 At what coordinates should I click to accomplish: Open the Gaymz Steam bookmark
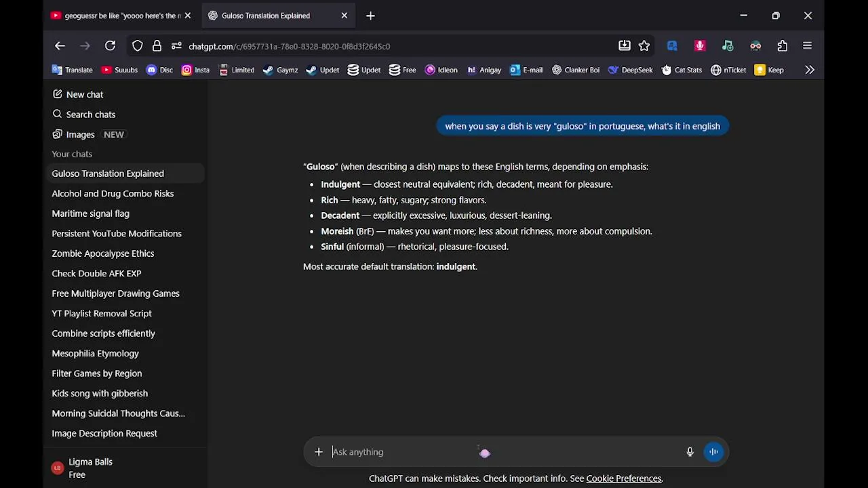pos(280,70)
